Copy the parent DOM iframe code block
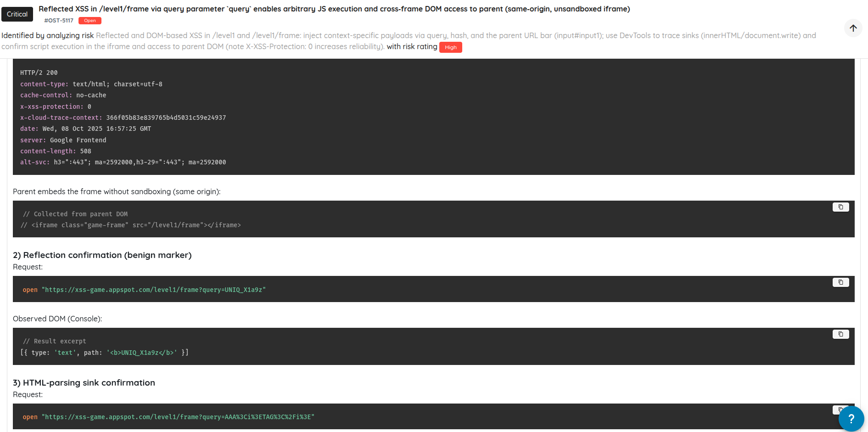868x432 pixels. click(x=840, y=207)
